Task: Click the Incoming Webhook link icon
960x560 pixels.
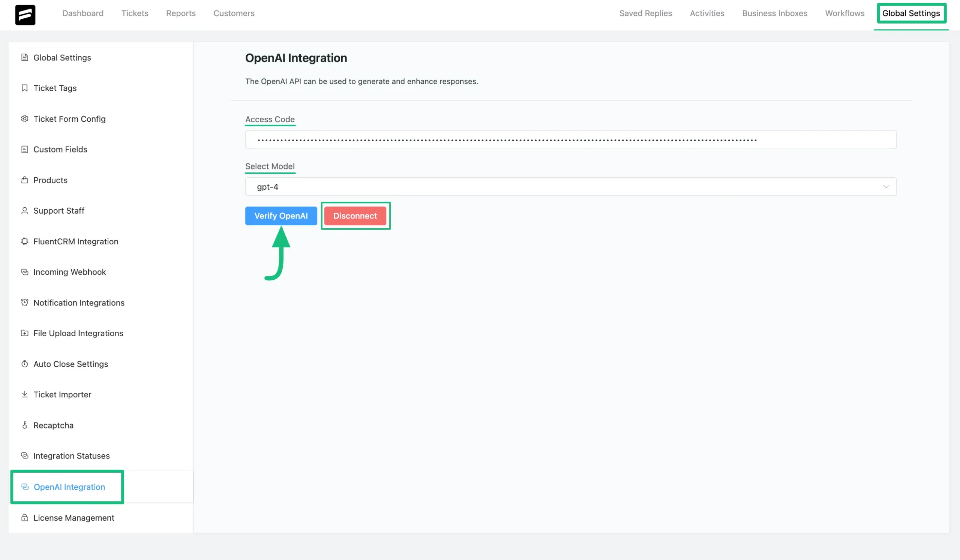Action: point(25,272)
